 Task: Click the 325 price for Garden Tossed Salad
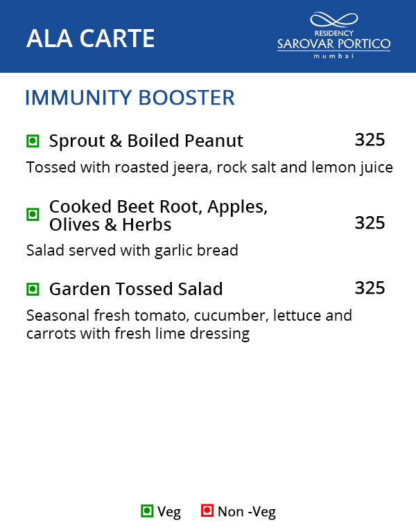click(x=370, y=288)
